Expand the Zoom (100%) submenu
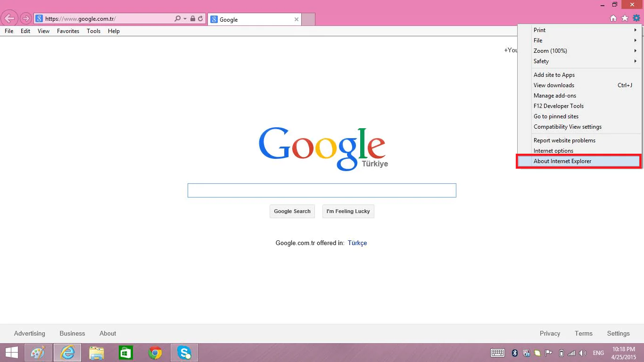This screenshot has width=644, height=362. [550, 51]
